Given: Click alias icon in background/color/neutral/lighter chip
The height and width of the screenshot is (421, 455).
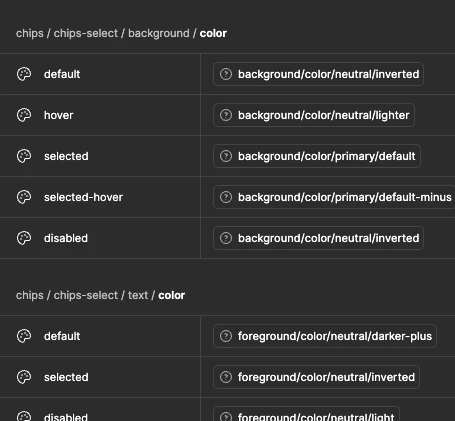Looking at the screenshot, I should click(226, 115).
